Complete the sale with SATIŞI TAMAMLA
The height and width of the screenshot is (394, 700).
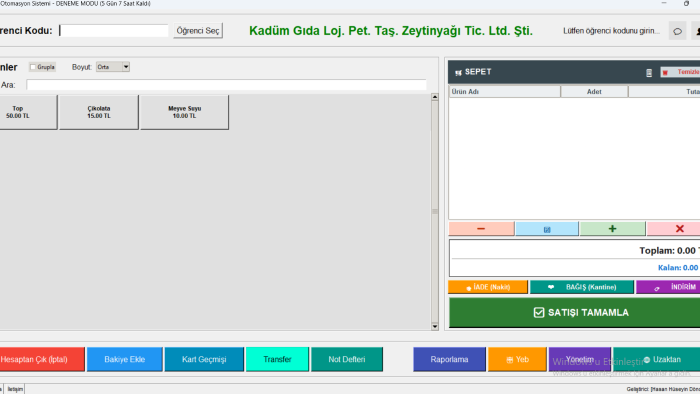pos(575,313)
